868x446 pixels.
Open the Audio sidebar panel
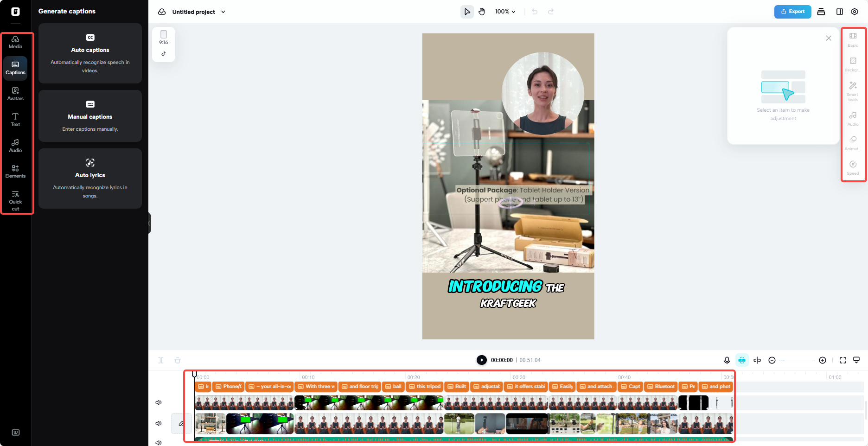[15, 146]
